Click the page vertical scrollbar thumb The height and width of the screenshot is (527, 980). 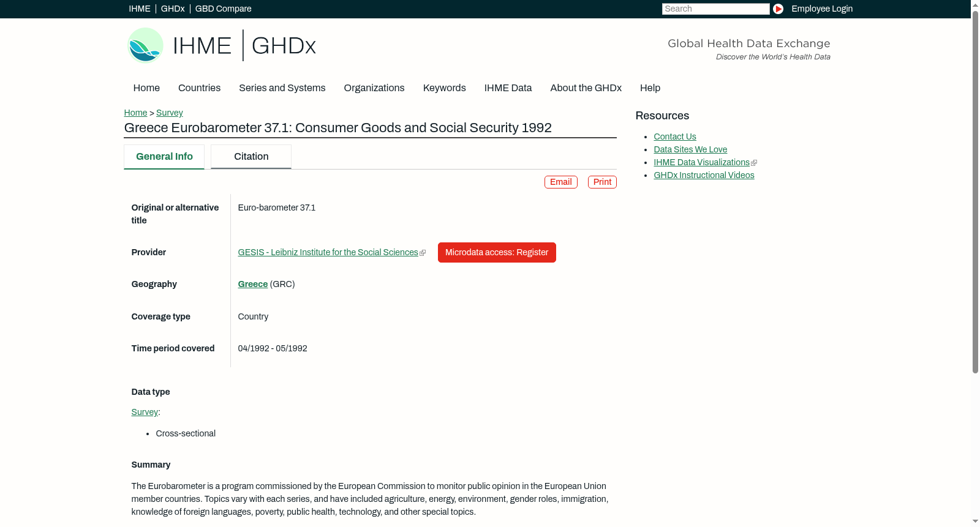[975, 191]
